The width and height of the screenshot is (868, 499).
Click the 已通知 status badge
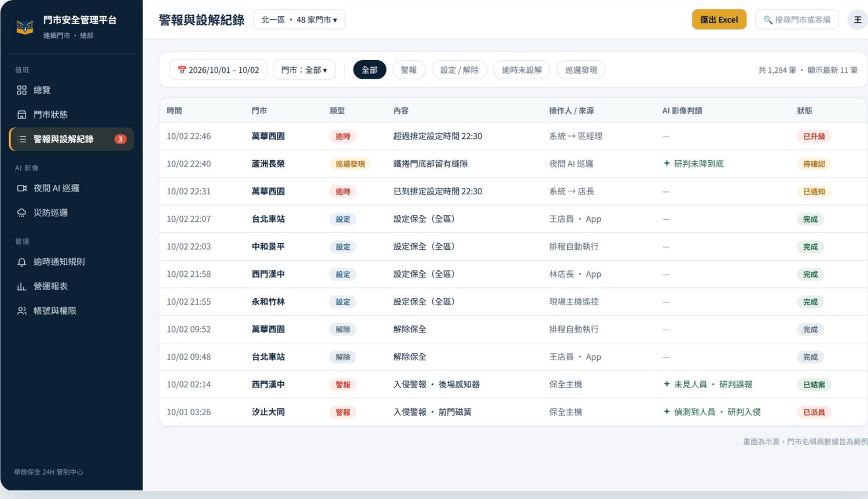[814, 191]
